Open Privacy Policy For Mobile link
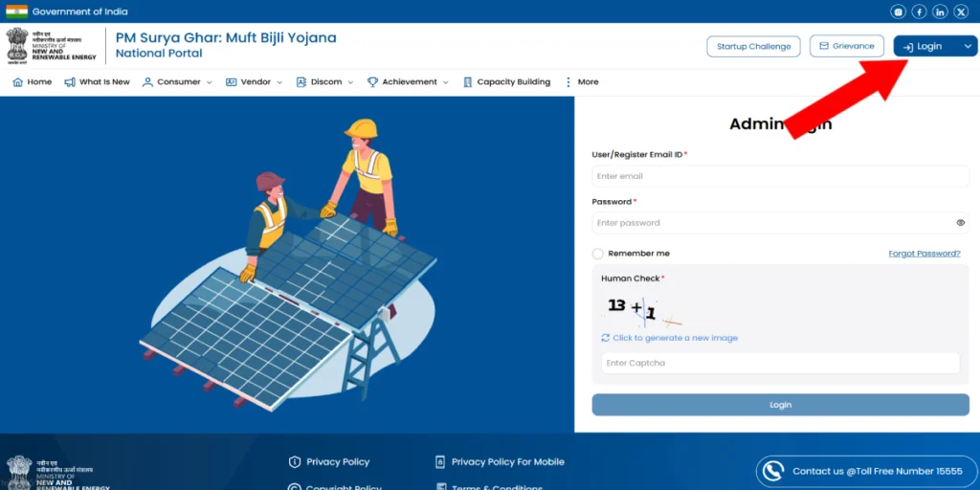The image size is (980, 490). (x=508, y=462)
